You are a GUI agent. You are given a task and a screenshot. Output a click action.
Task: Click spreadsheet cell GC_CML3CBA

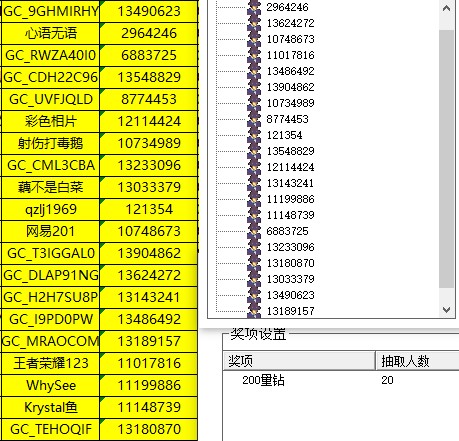(x=50, y=165)
